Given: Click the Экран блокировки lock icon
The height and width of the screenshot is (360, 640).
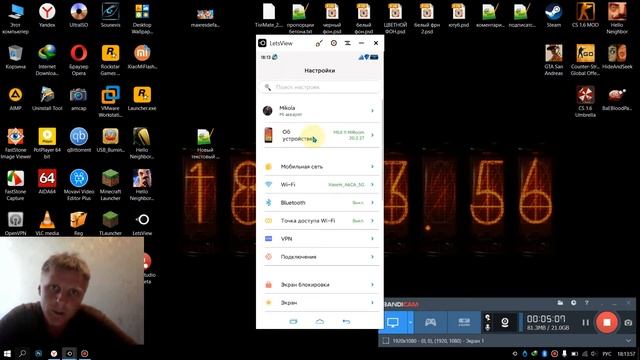Looking at the screenshot, I should pos(268,284).
